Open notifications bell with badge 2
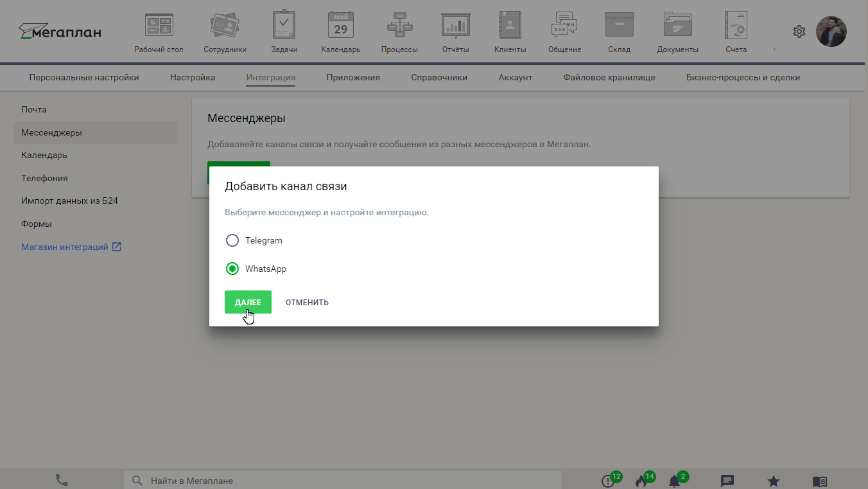The width and height of the screenshot is (868, 489). (674, 481)
